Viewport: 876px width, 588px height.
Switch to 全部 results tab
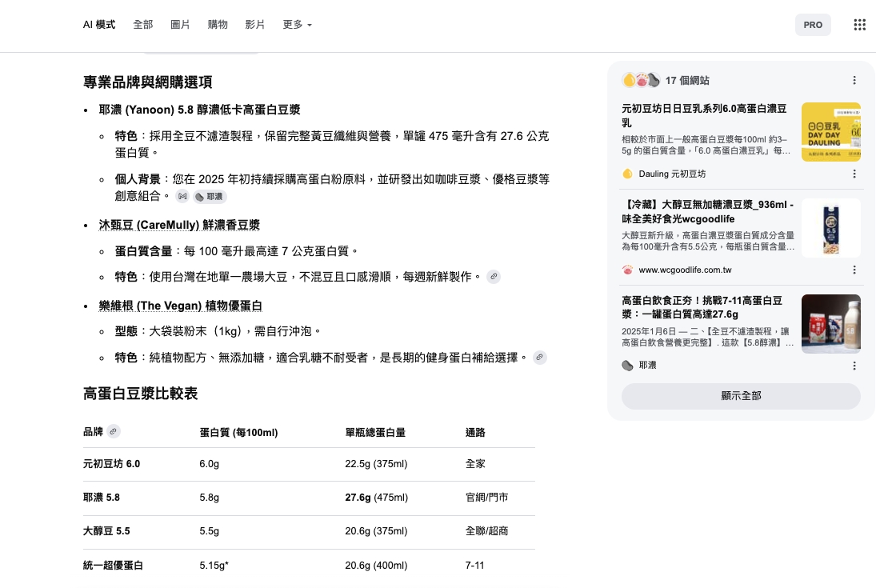[143, 25]
